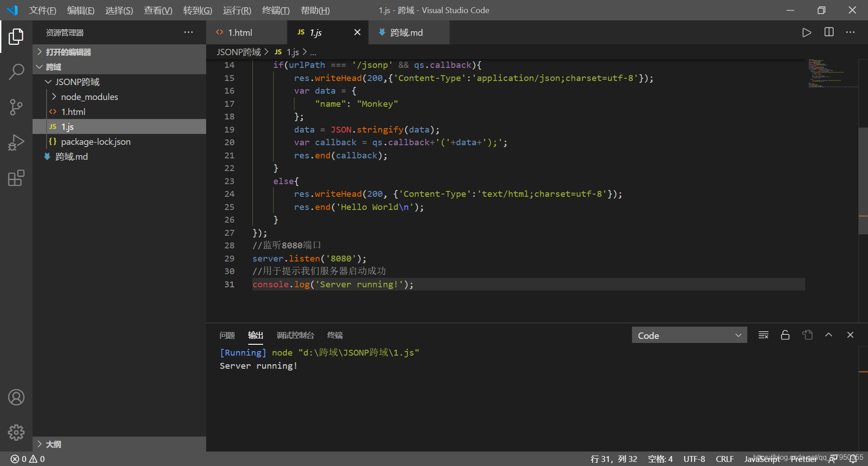Switch to the 跨域.md editor tab
This screenshot has height=466, width=868.
point(409,33)
